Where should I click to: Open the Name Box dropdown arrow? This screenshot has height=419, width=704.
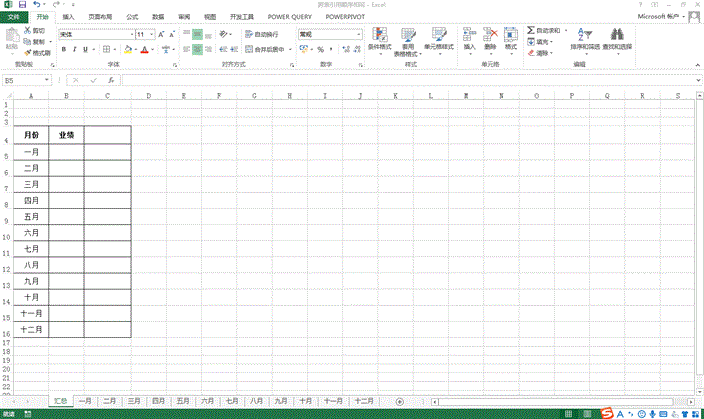51,80
